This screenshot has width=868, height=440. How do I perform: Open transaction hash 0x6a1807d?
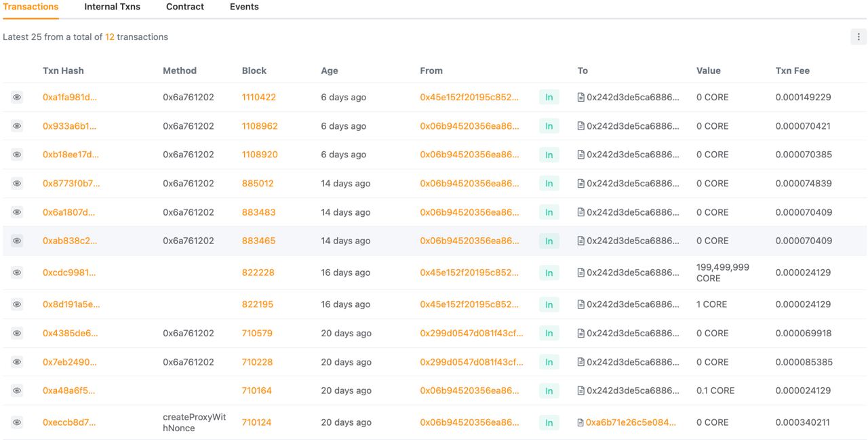[x=68, y=212]
